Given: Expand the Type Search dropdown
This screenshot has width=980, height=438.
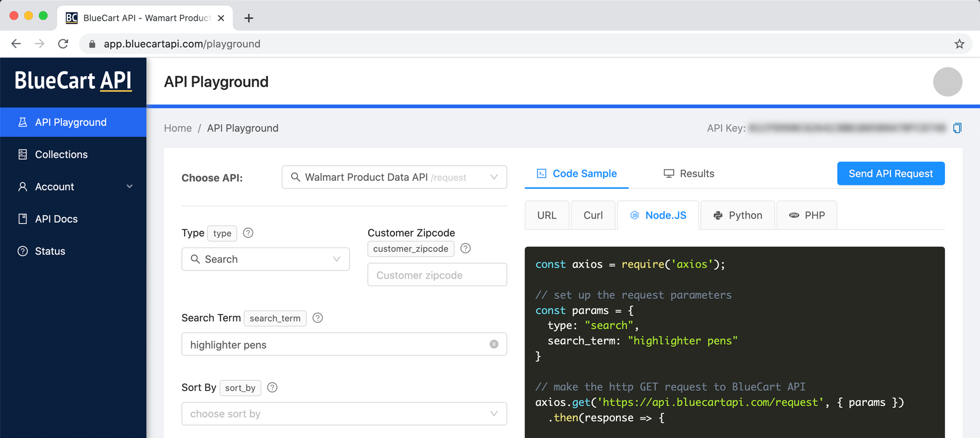Looking at the screenshot, I should 265,259.
